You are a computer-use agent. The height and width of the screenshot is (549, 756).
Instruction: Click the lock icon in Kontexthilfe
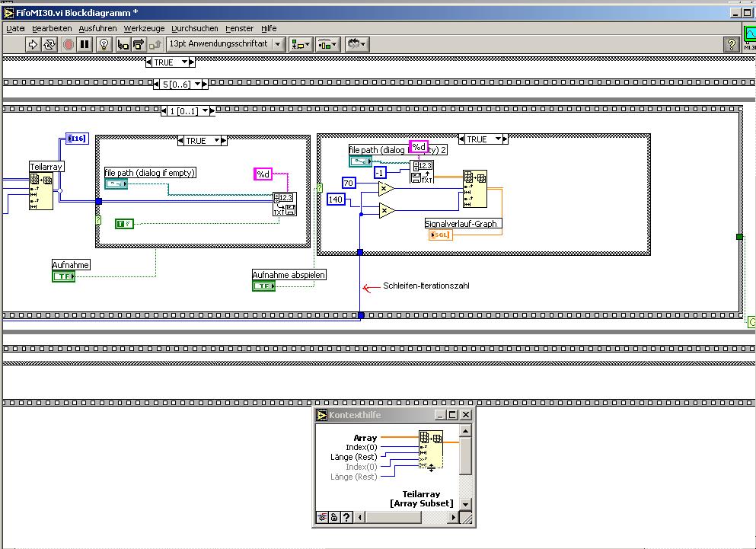(x=334, y=518)
